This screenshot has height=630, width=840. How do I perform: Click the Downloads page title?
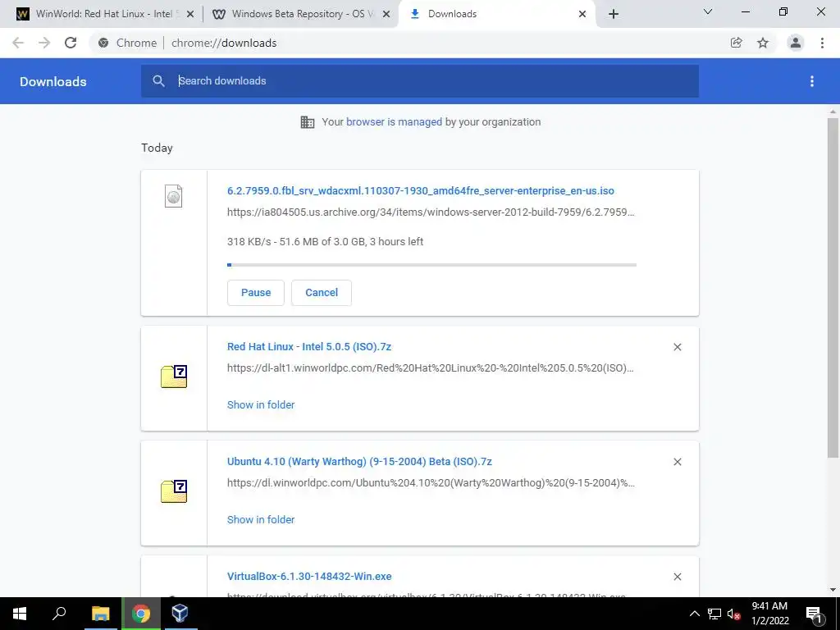tap(53, 81)
